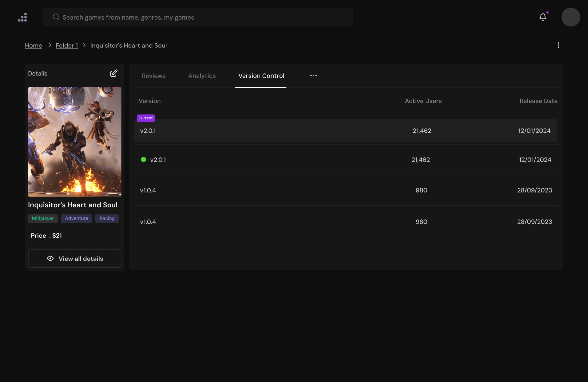Click the app logo icon
The width and height of the screenshot is (588, 382).
click(x=22, y=17)
